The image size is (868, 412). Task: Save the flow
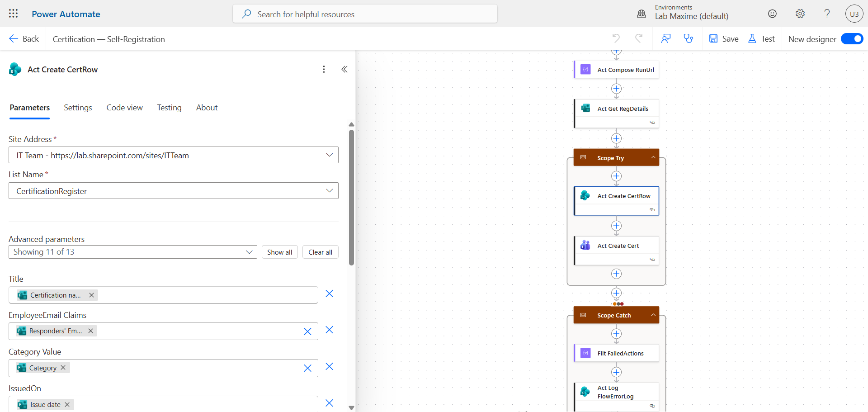click(724, 39)
